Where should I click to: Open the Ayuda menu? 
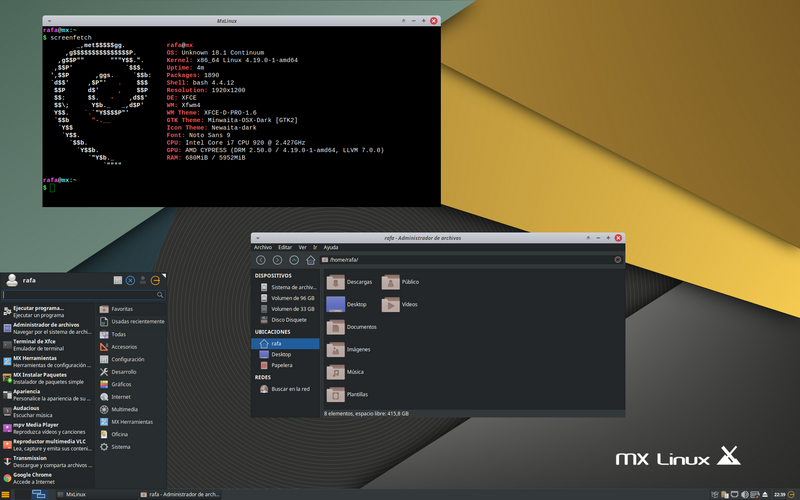click(x=331, y=247)
